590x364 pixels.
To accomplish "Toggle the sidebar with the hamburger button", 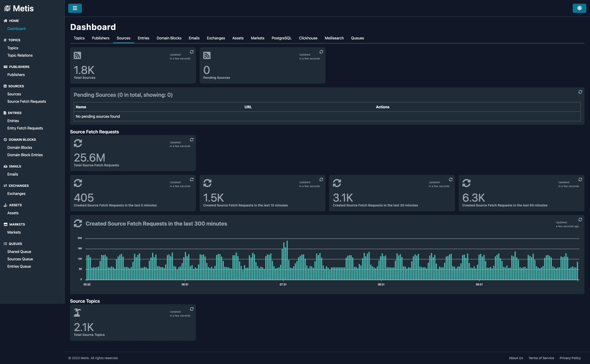I will coord(75,8).
